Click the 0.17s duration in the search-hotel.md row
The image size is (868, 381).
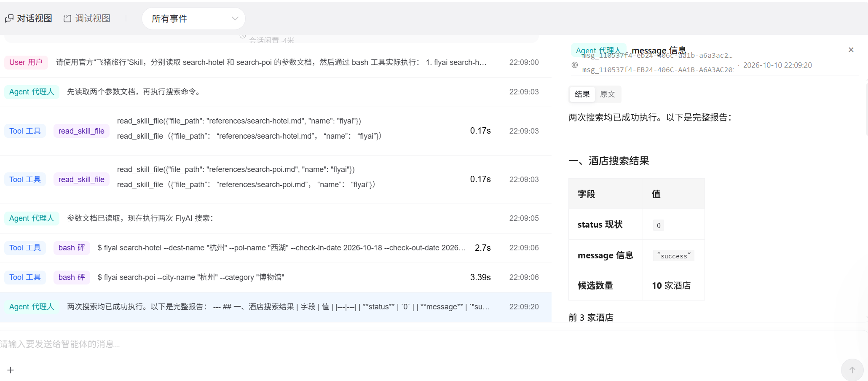pos(480,131)
